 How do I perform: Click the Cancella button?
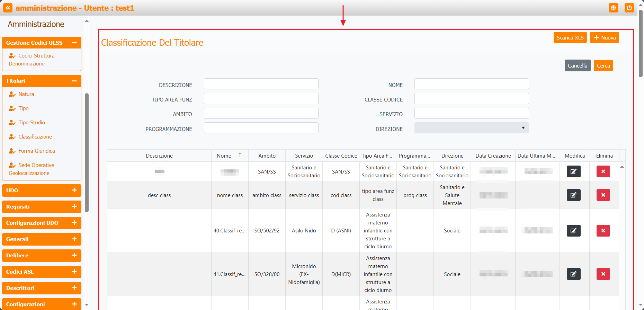click(x=577, y=65)
